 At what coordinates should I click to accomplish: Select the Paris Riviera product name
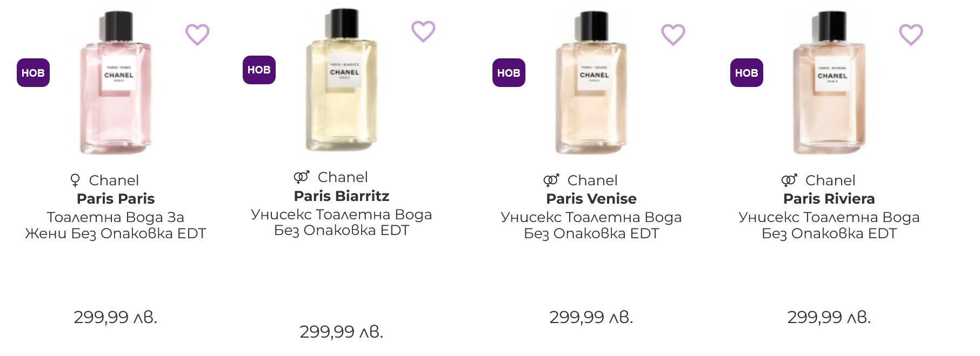pos(829,199)
